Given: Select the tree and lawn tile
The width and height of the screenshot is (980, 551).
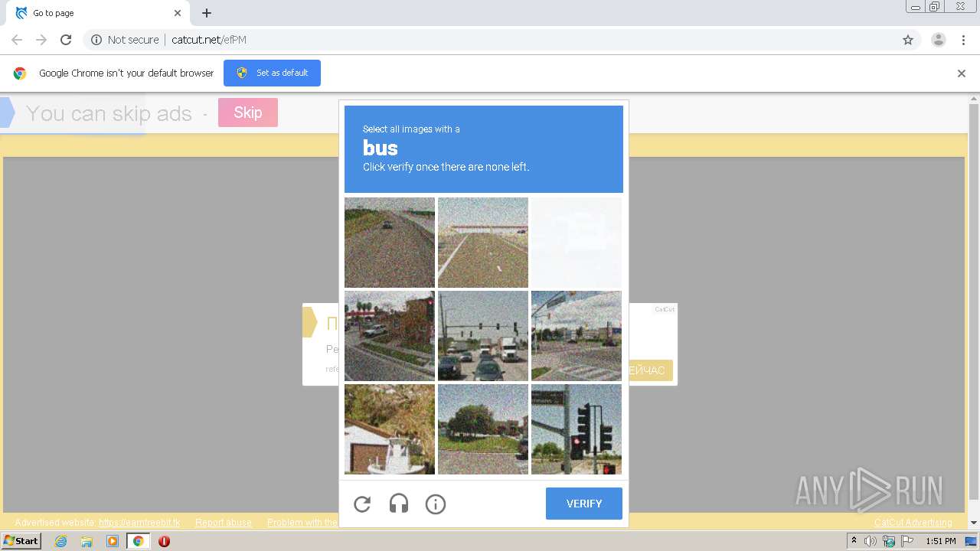Looking at the screenshot, I should [x=483, y=429].
